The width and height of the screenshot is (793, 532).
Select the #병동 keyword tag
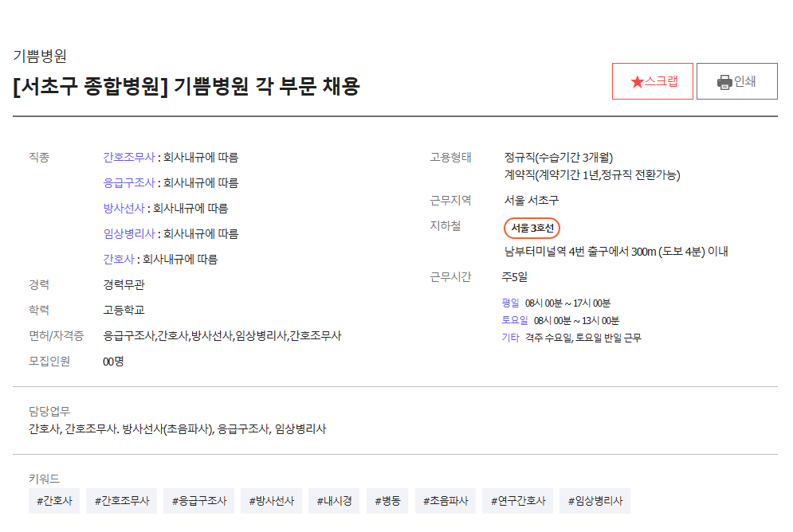(387, 501)
